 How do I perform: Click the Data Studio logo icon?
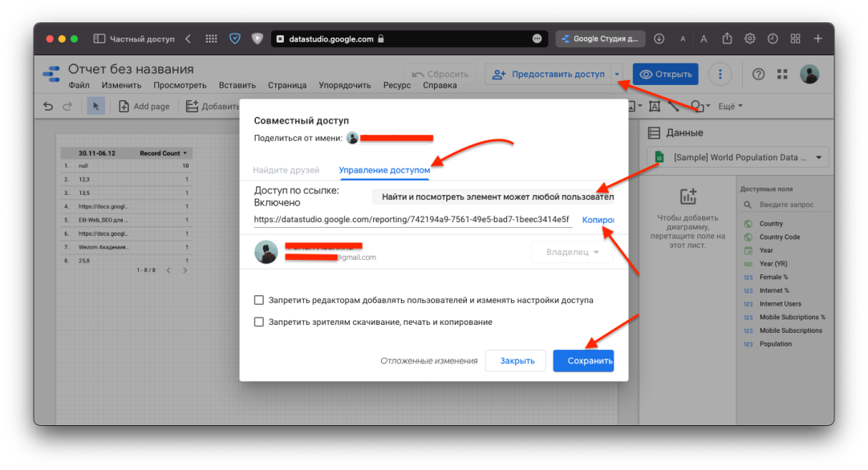pos(51,74)
